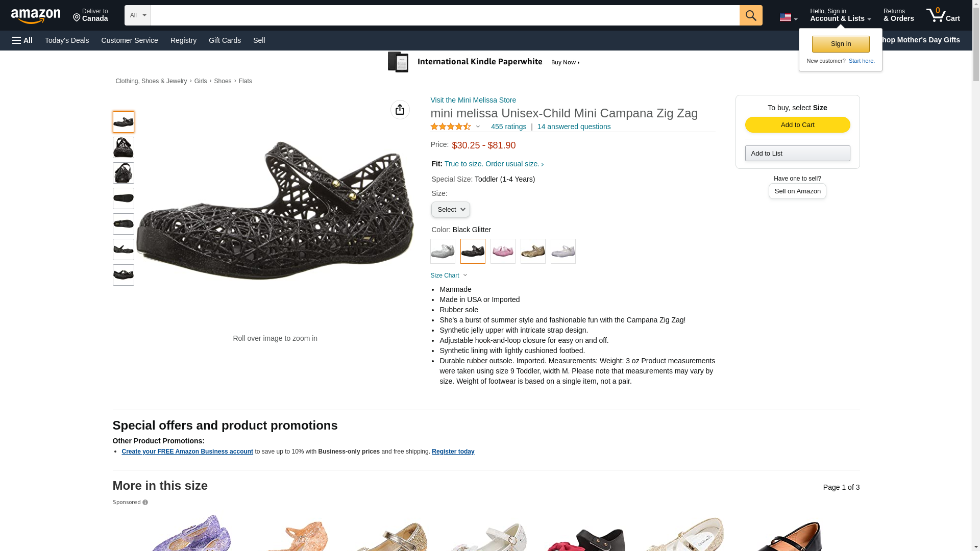Image resolution: width=980 pixels, height=551 pixels.
Task: Click the Add to Cart button
Action: click(797, 125)
